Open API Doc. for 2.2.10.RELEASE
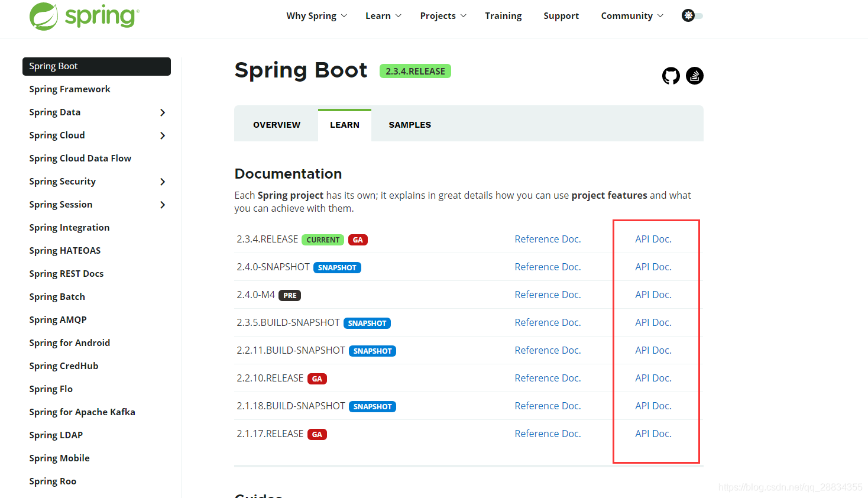868x498 pixels. pyautogui.click(x=653, y=378)
